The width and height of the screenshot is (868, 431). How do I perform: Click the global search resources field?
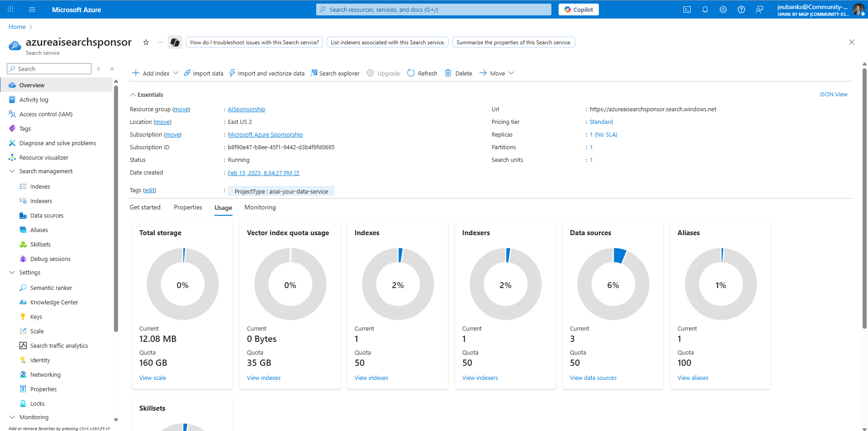pos(433,9)
